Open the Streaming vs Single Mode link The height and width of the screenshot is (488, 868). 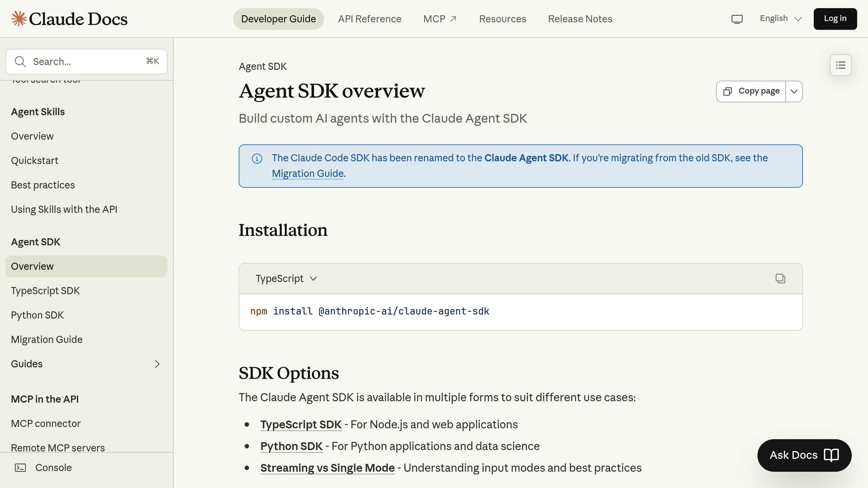point(327,468)
